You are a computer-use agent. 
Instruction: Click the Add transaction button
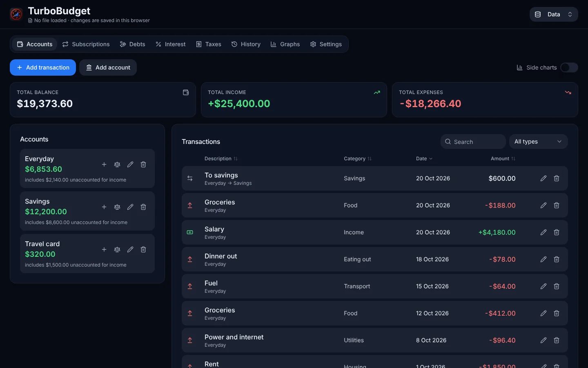click(x=43, y=67)
